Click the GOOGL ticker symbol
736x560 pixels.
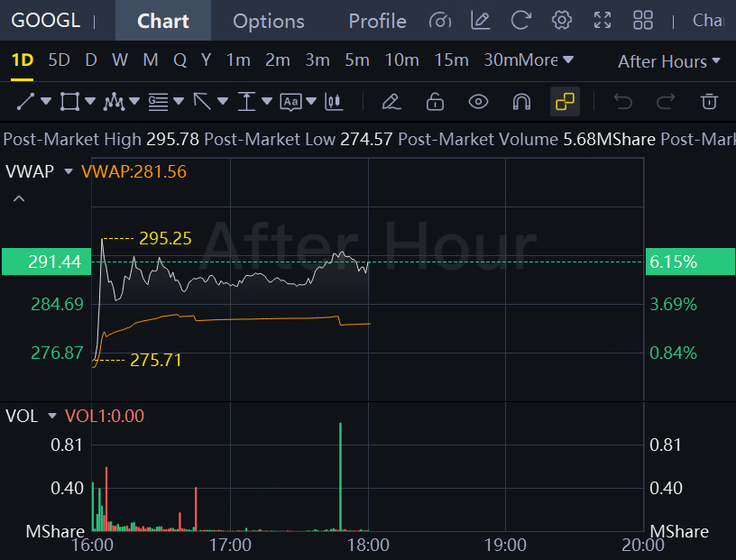[45, 21]
